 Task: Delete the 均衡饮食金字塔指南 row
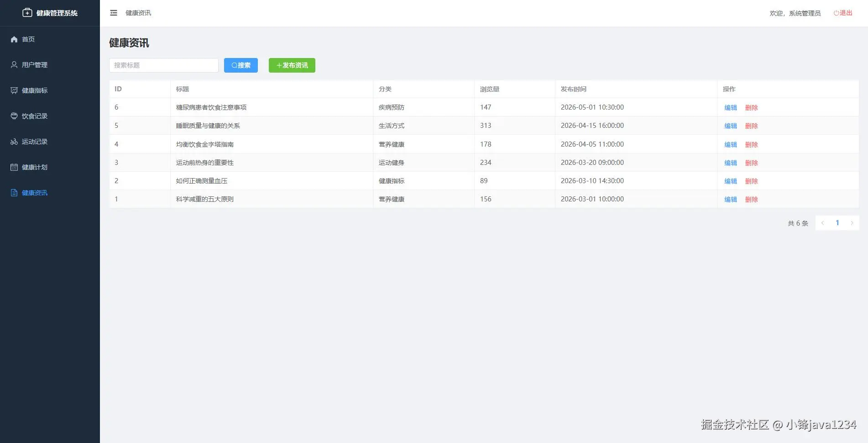point(752,145)
